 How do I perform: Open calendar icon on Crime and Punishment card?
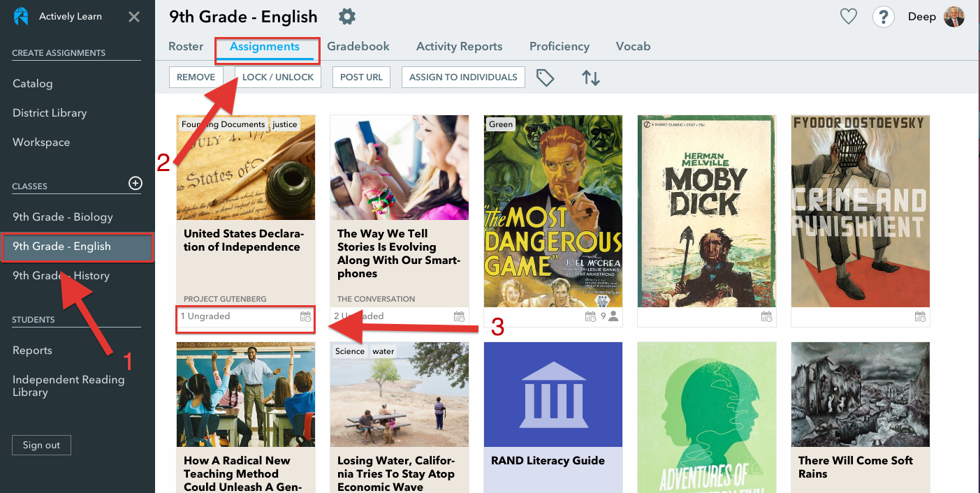click(x=920, y=316)
